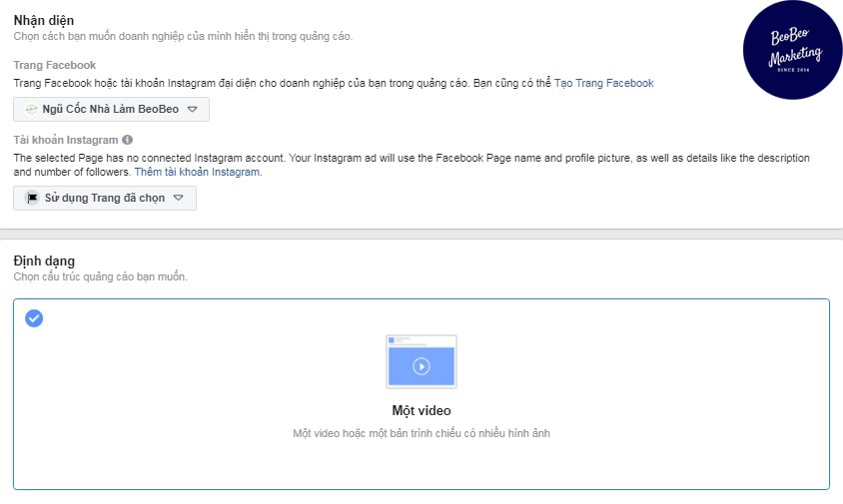Open the Ngũ Cốc Nhà Làm BeoBeo page dropdown
This screenshot has height=504, width=843.
[111, 109]
